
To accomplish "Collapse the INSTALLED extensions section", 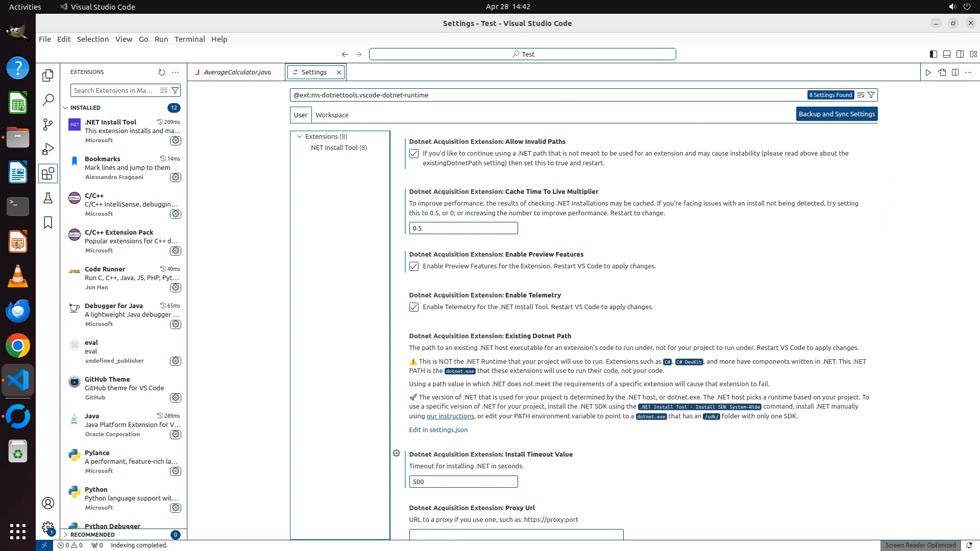I will [66, 108].
